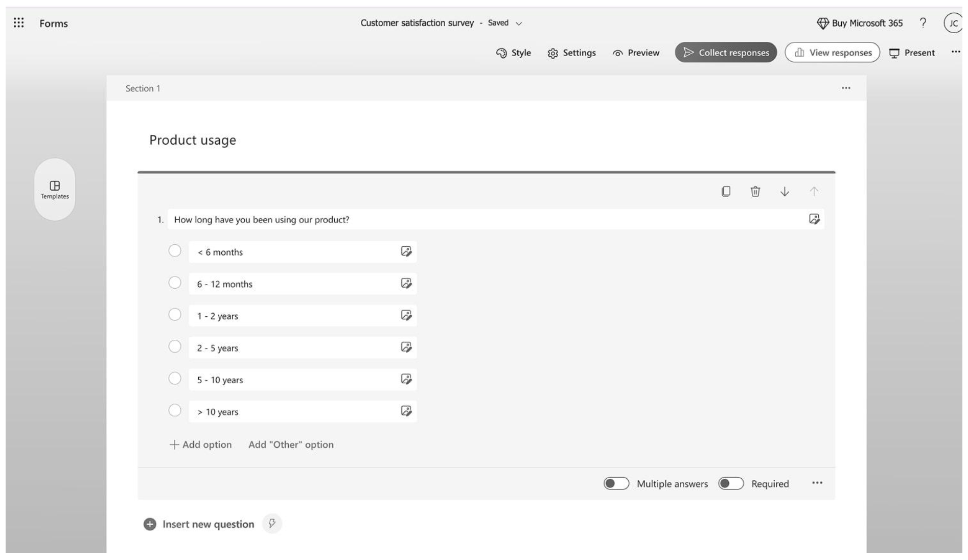This screenshot has height=560, width=968.
Task: Open the help question mark icon
Action: pyautogui.click(x=923, y=23)
